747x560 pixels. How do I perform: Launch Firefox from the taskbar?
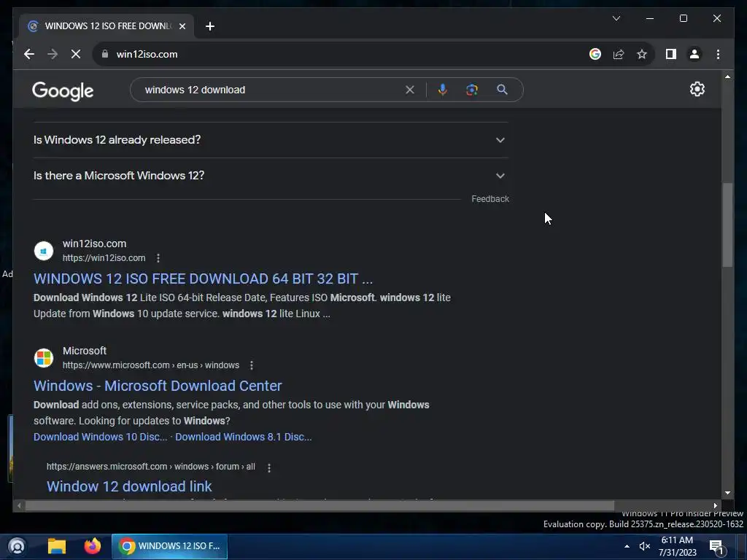pyautogui.click(x=93, y=545)
